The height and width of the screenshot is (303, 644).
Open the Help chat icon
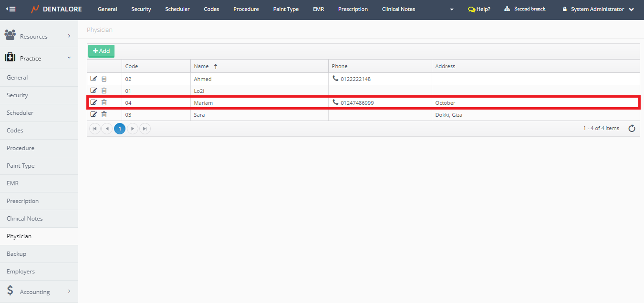(471, 9)
